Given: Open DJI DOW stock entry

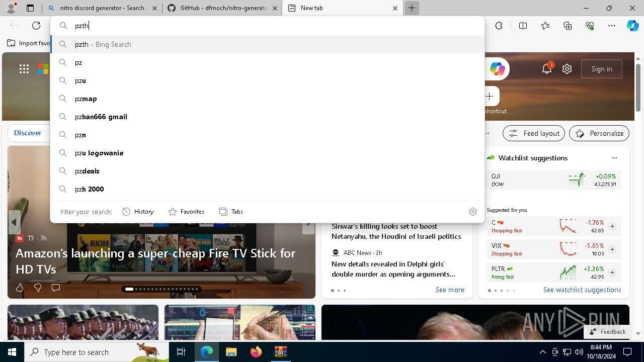Looking at the screenshot, I should point(553,180).
